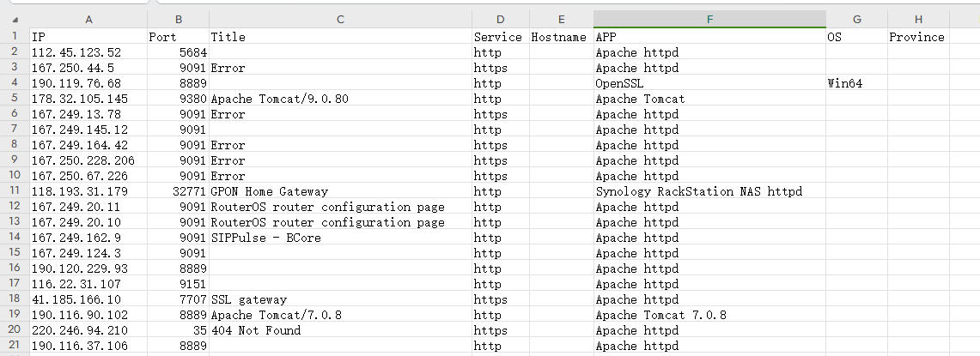Viewport: 980px width, 356px height.
Task: Click the 'Hostname' header cell
Action: (561, 37)
